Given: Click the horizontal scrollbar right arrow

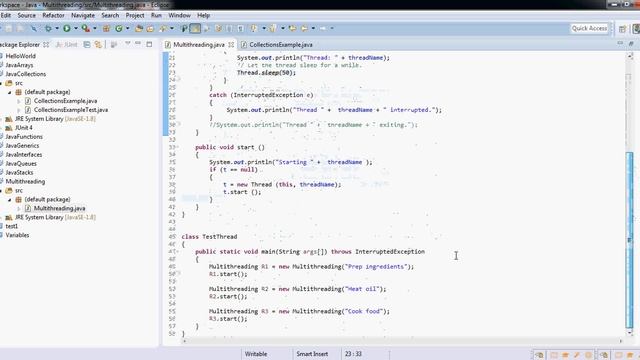Looking at the screenshot, I should point(621,341).
